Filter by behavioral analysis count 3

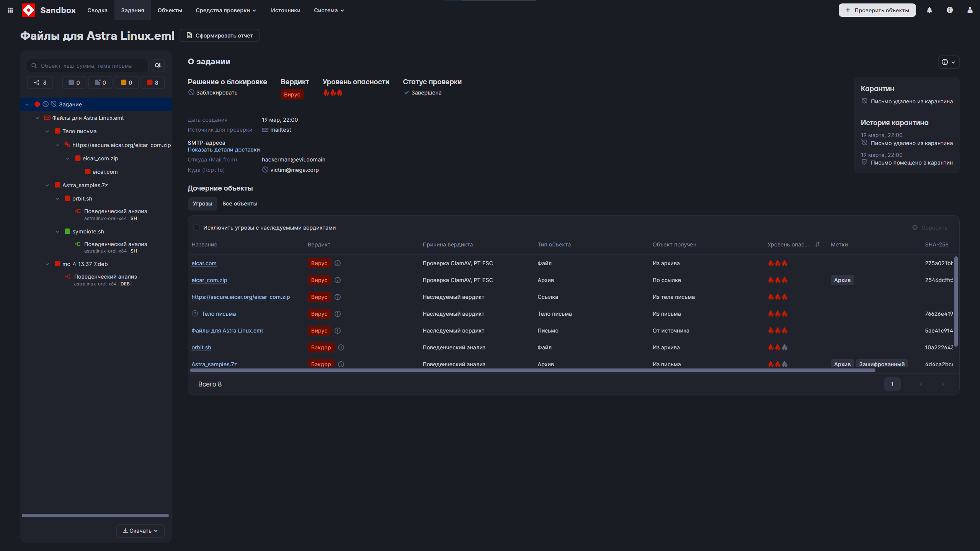[40, 83]
